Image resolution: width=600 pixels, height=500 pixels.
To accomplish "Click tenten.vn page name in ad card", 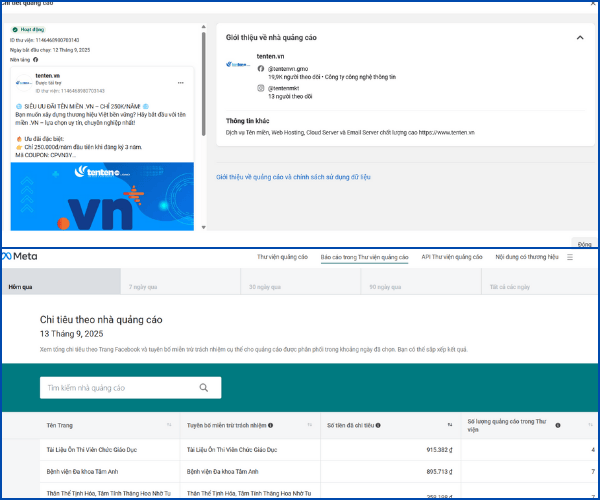I will coord(47,76).
